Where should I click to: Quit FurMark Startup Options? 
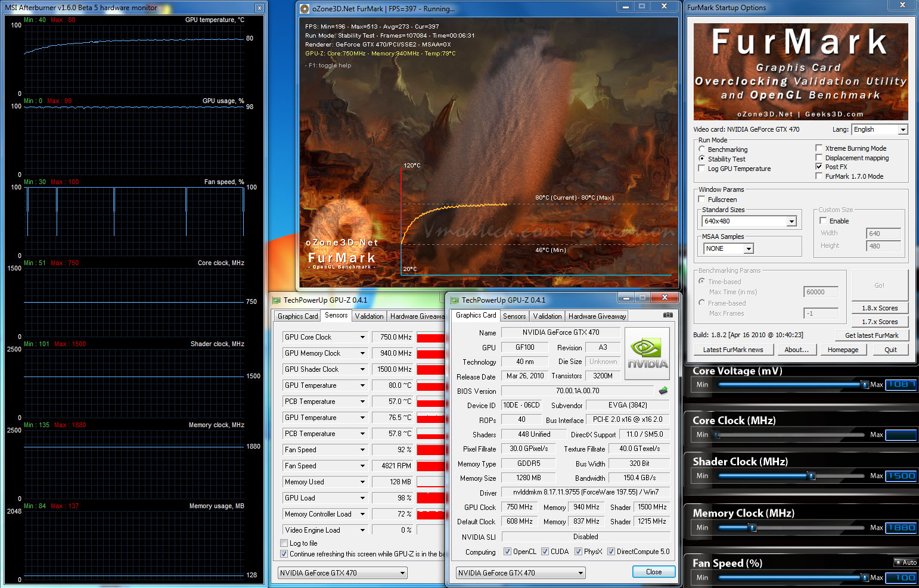pyautogui.click(x=890, y=350)
